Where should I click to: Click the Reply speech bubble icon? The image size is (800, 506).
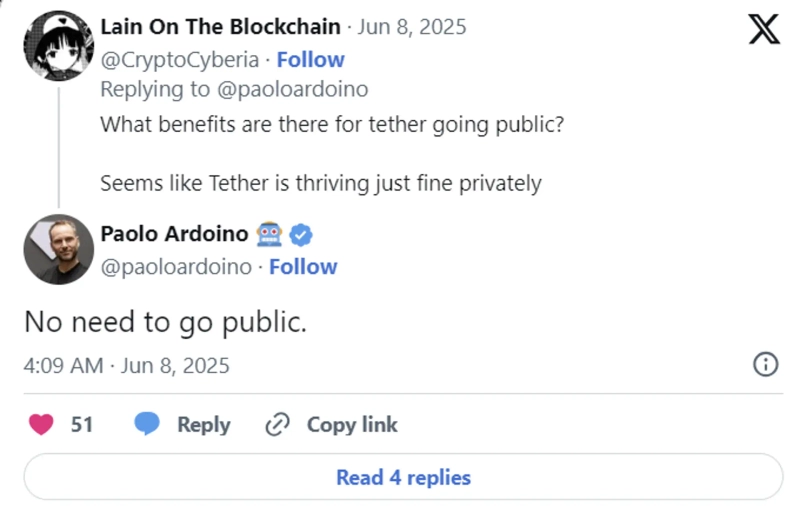[x=148, y=424]
